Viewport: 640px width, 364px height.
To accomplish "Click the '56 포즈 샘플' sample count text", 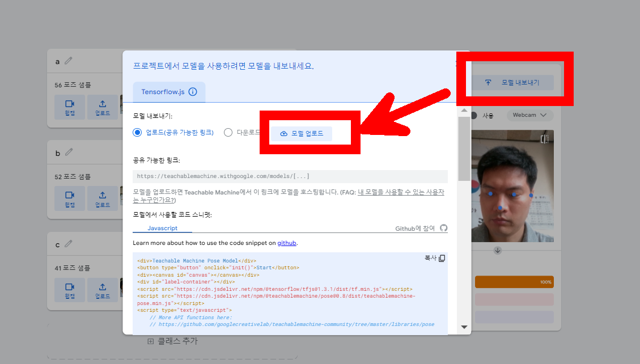I will 73,85.
